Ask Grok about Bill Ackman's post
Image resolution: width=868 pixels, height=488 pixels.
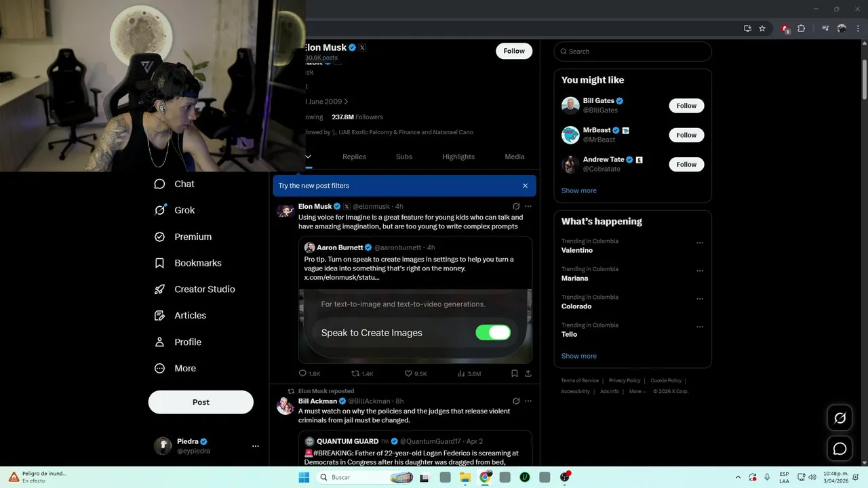click(516, 401)
